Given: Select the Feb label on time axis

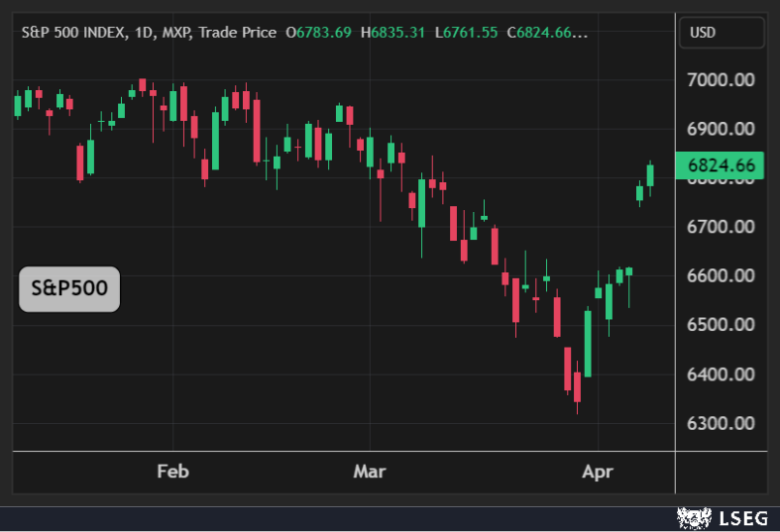Looking at the screenshot, I should pos(172,472).
